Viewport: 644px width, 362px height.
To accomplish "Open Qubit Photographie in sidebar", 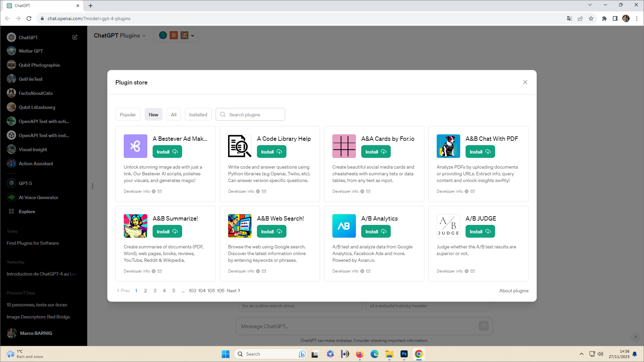I will (39, 65).
